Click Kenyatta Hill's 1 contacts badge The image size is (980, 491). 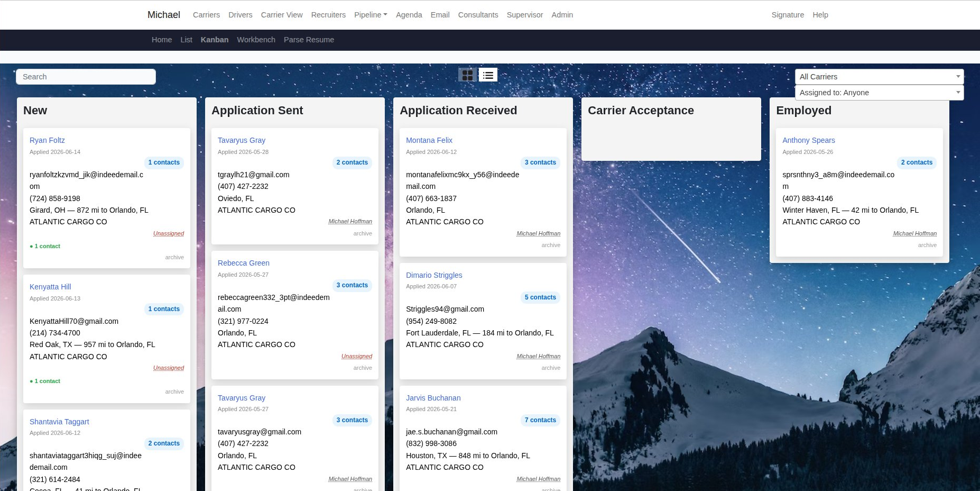tap(164, 309)
